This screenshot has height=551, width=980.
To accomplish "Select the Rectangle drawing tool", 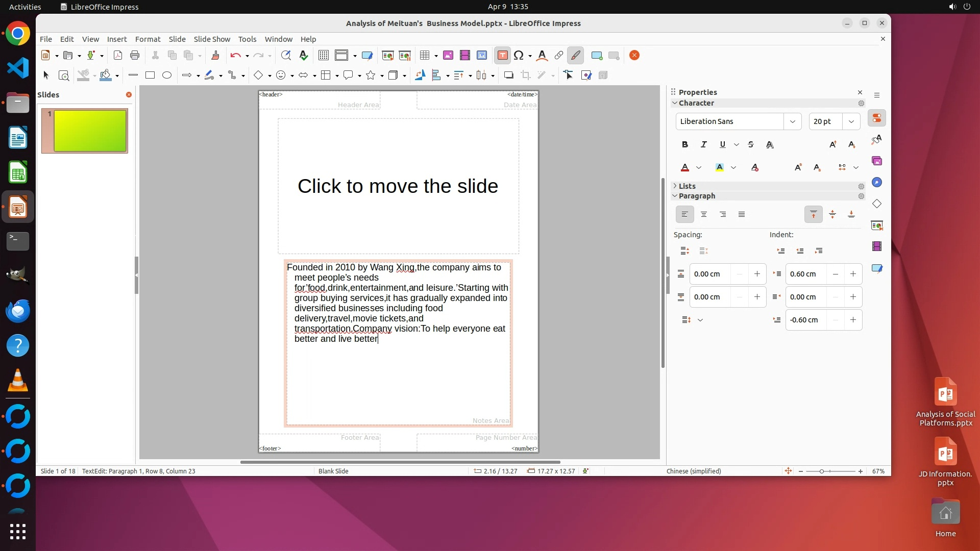I will 150,76.
